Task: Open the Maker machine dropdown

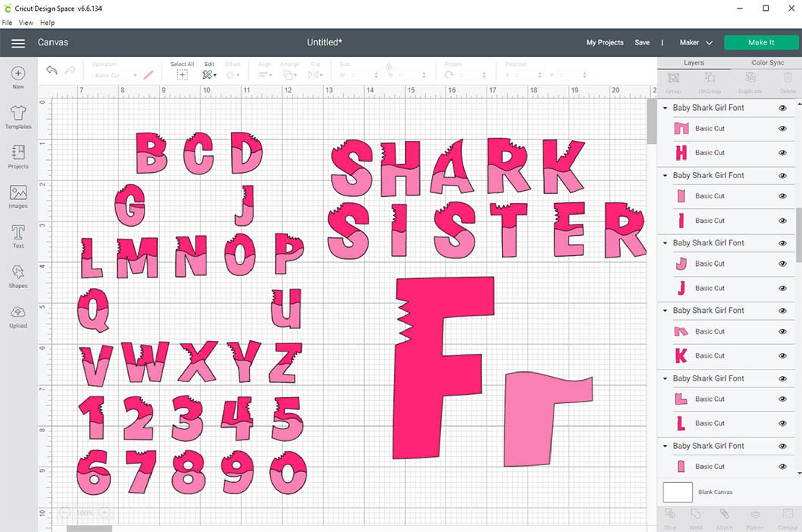Action: pos(696,43)
